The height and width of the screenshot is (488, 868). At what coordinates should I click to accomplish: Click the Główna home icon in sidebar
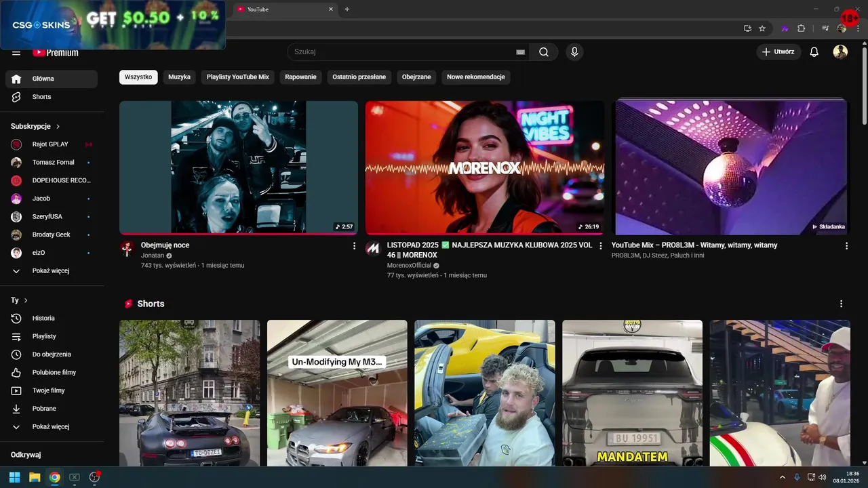(16, 79)
